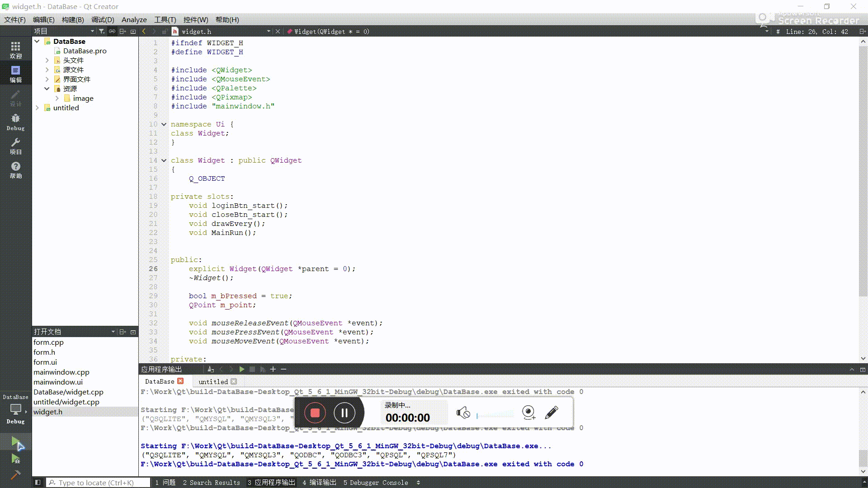Open the Analyze menu
The height and width of the screenshot is (488, 868).
pos(134,19)
